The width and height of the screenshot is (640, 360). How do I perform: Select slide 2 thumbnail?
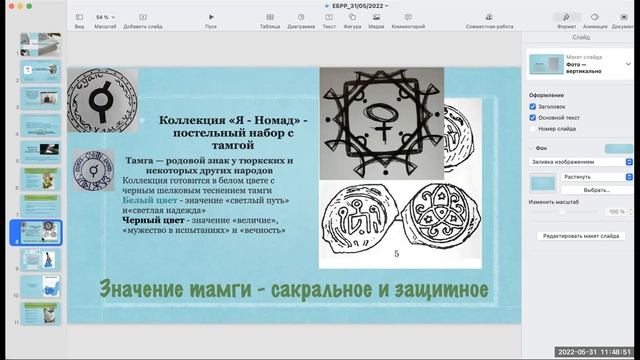pyautogui.click(x=40, y=71)
